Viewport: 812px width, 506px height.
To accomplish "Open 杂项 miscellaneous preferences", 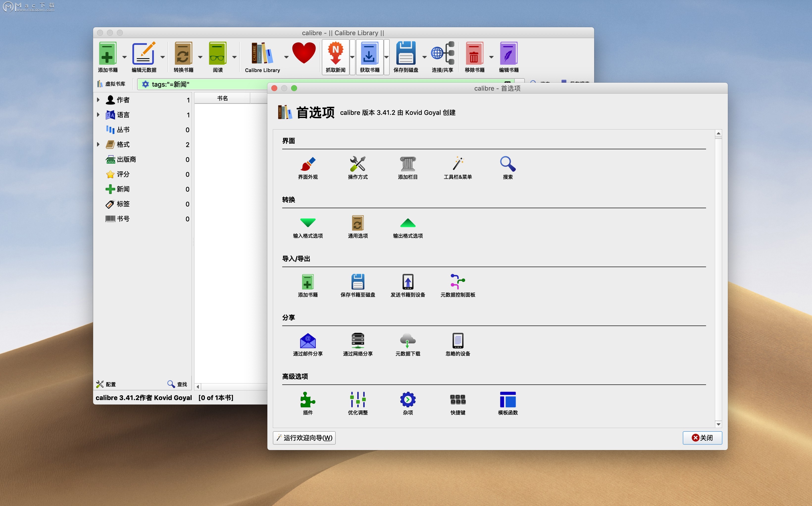I will (x=408, y=404).
